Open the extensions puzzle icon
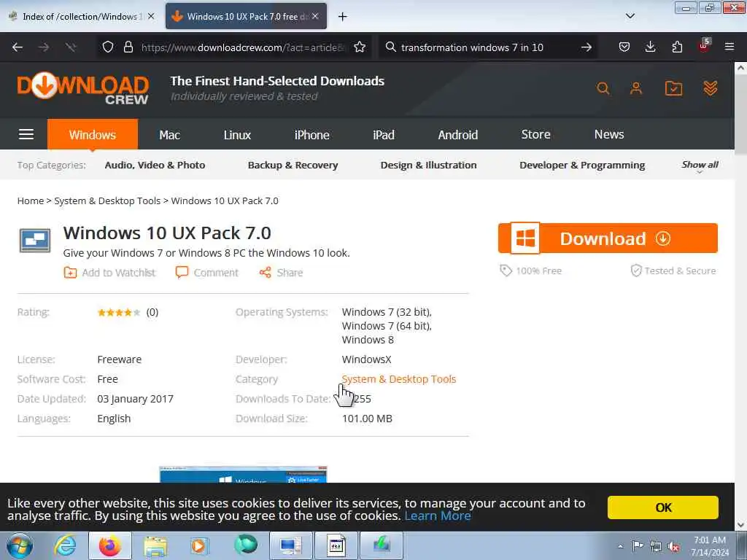 coord(677,47)
